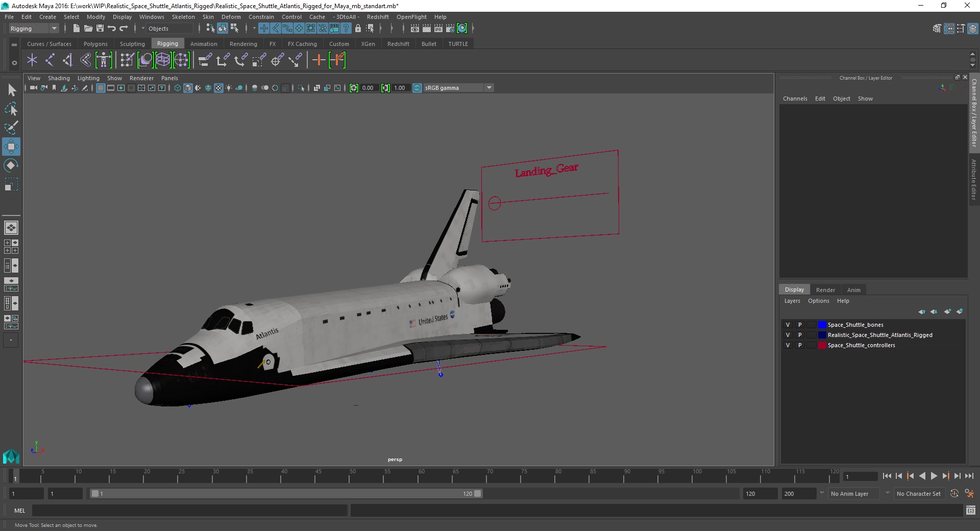
Task: Click the Create Joint shelf icon
Action: click(x=50, y=60)
